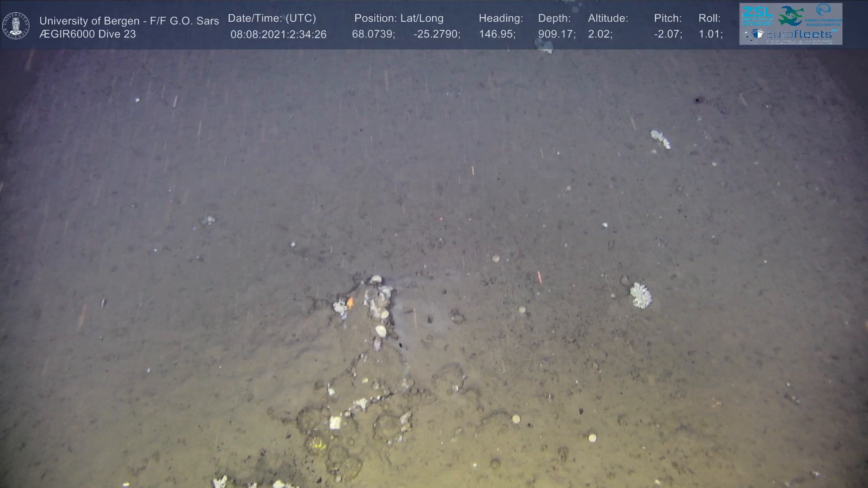Screen dimensions: 868x488
Task: Click the Date/Time: (UTC) label
Action: (x=272, y=18)
